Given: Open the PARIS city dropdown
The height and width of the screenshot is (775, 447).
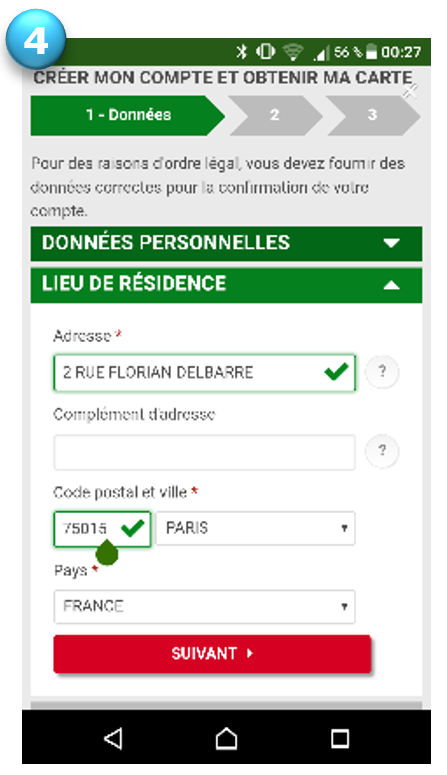Looking at the screenshot, I should 256,528.
